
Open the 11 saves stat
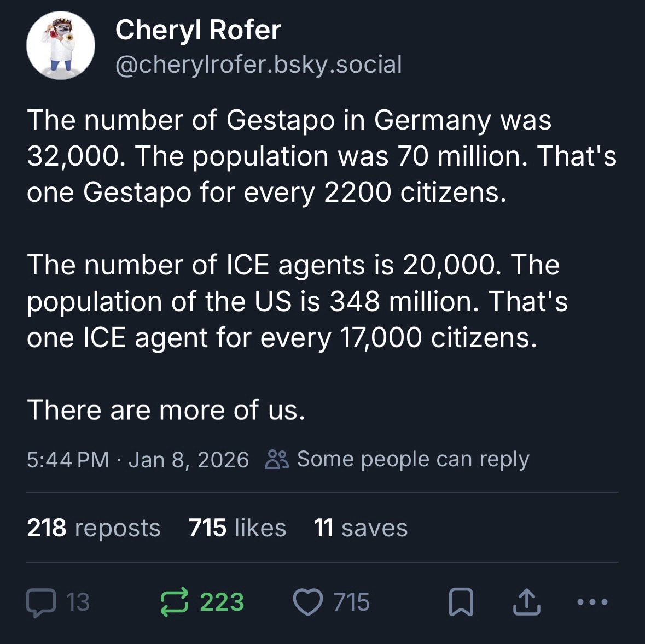[x=361, y=528]
